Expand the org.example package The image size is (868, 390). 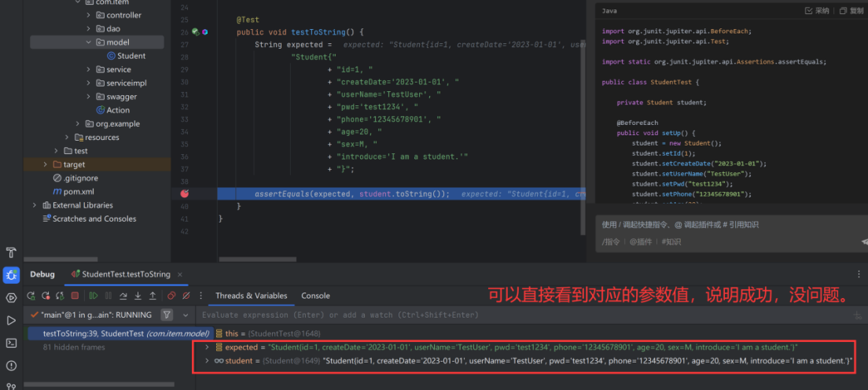pyautogui.click(x=78, y=123)
